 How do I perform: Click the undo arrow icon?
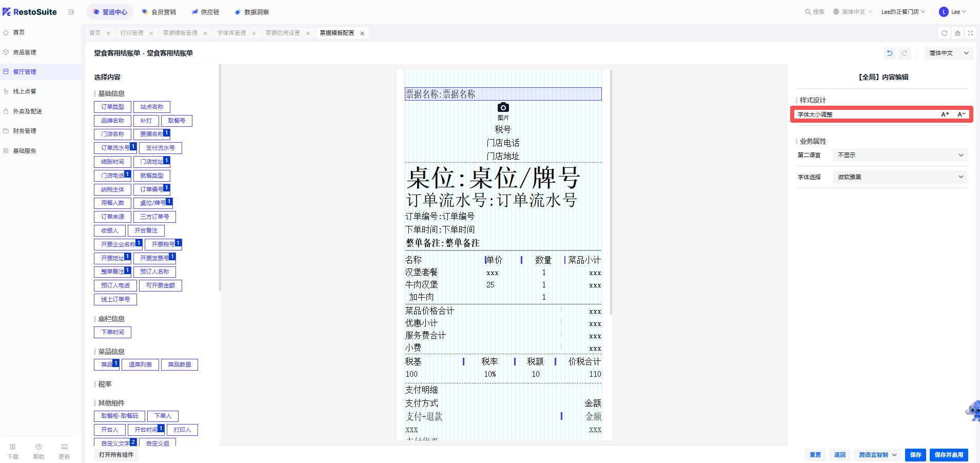(x=890, y=53)
